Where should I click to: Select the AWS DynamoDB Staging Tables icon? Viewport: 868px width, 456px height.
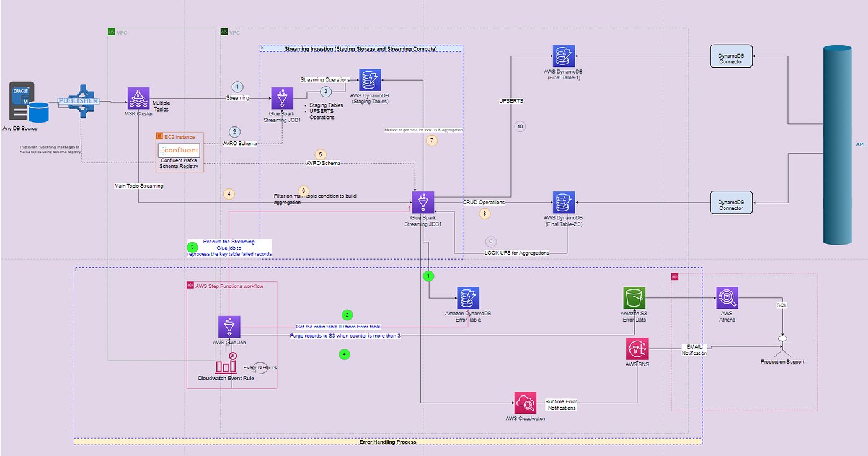tap(370, 80)
